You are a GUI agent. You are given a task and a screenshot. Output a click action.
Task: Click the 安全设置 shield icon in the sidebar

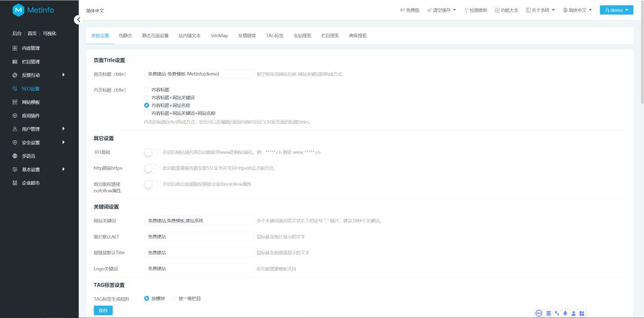click(15, 143)
